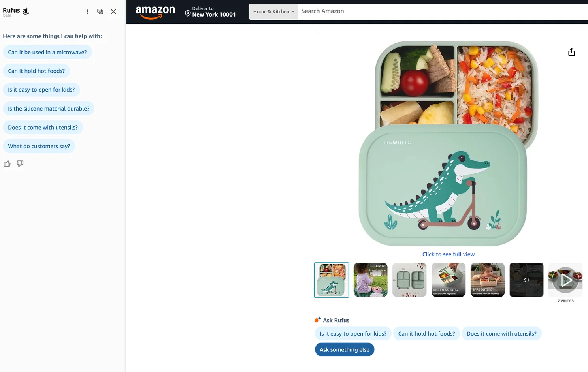The image size is (588, 372).
Task: Ask 'Can it be used in a microwave?'
Action: click(47, 52)
